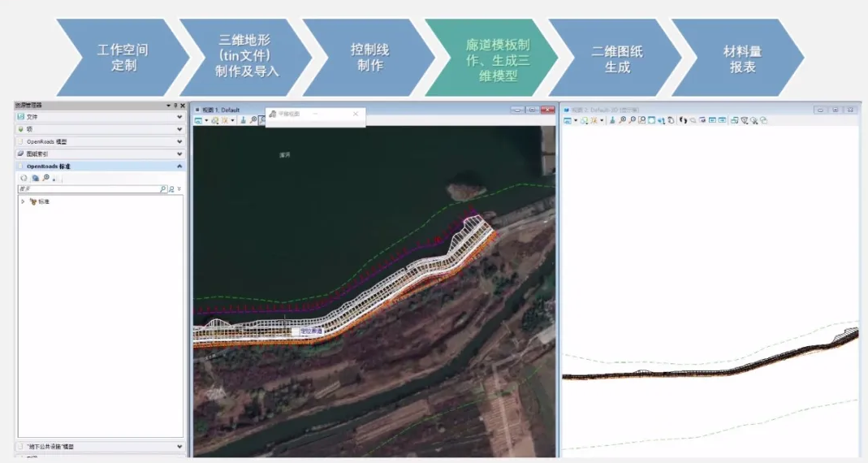Click the 材料量报表 workflow step

738,58
